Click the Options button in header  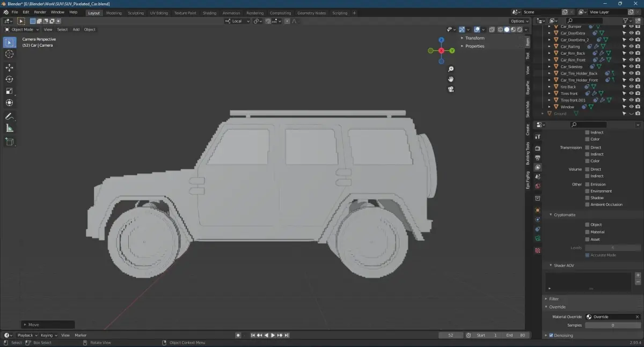[519, 21]
